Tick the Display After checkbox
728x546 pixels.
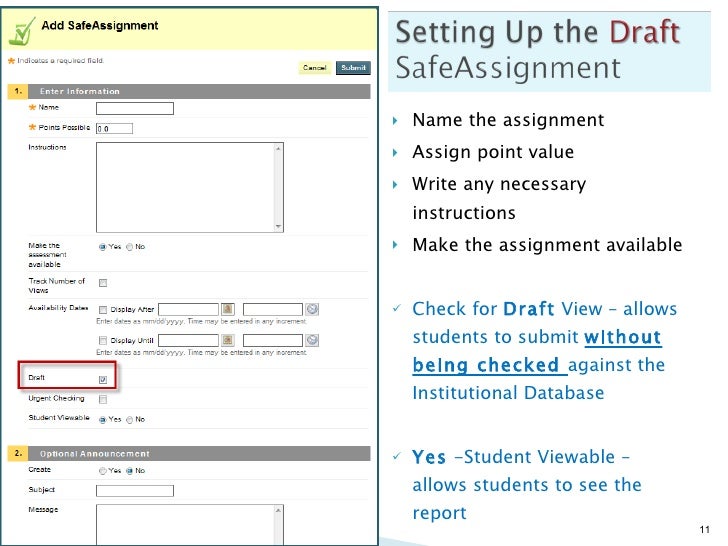click(x=103, y=309)
